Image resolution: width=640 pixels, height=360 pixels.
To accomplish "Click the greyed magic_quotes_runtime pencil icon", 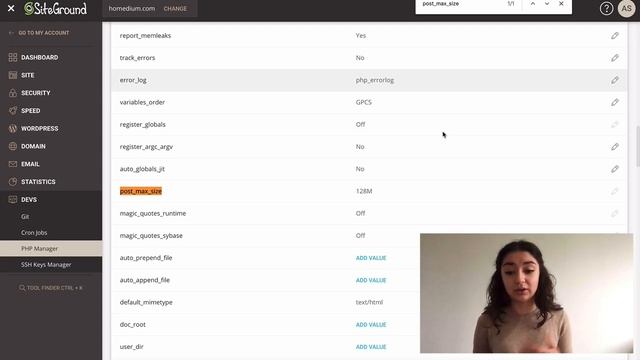I will [x=615, y=213].
